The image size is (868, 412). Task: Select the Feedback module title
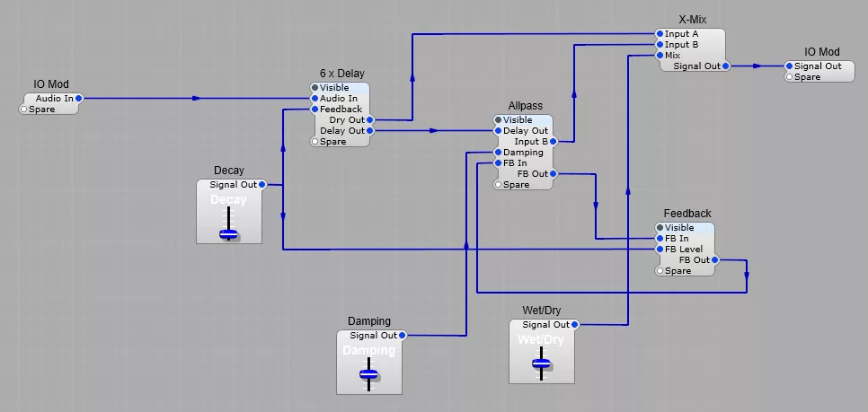[x=687, y=214]
